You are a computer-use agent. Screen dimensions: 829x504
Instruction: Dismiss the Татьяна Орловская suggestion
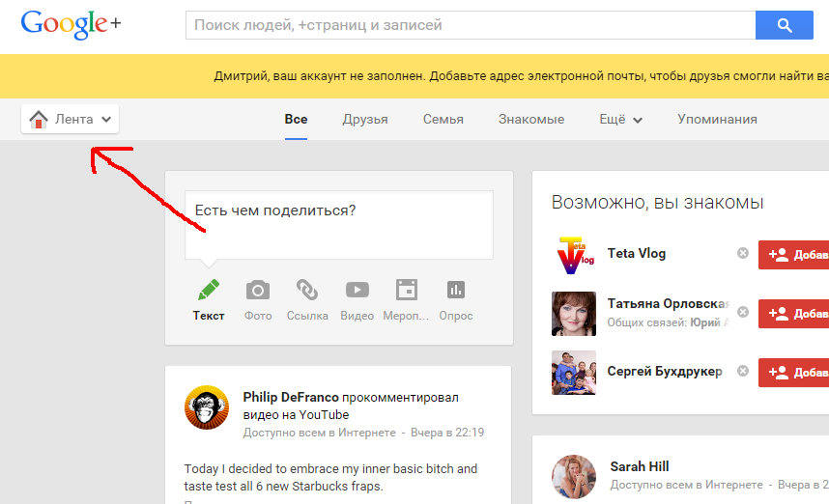click(743, 312)
